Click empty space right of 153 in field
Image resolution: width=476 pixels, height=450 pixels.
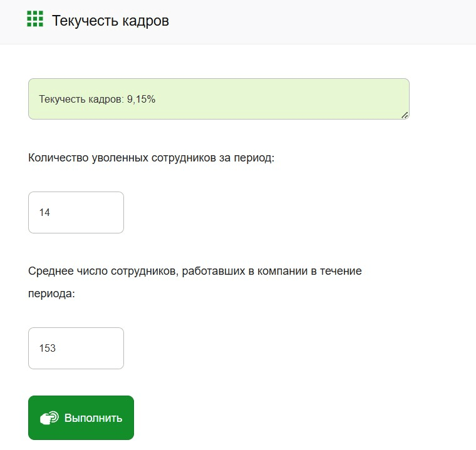pyautogui.click(x=90, y=348)
